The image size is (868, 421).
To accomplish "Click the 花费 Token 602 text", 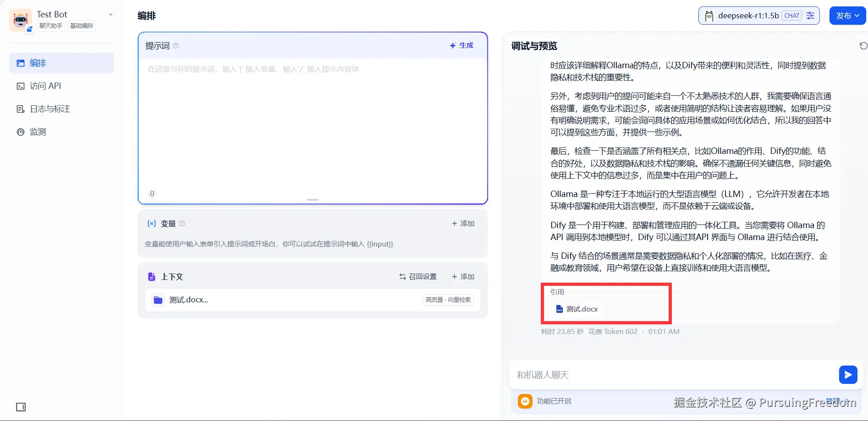I will (x=613, y=332).
